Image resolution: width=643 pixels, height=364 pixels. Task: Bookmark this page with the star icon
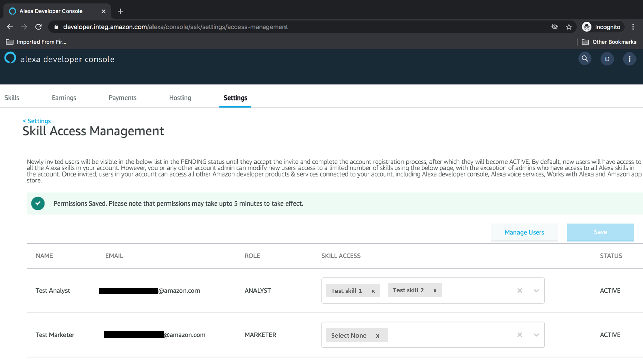[x=569, y=27]
